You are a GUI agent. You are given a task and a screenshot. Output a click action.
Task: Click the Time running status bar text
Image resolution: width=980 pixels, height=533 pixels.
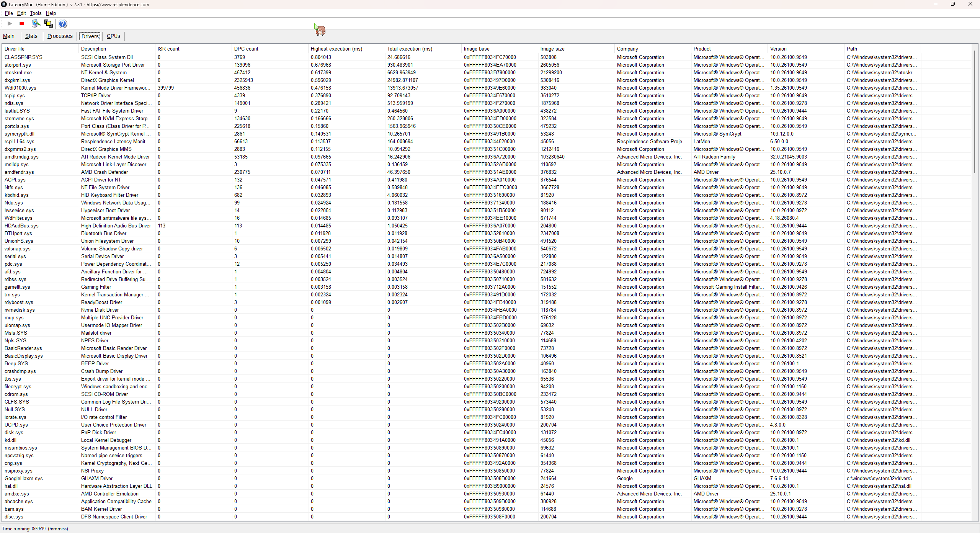point(35,529)
